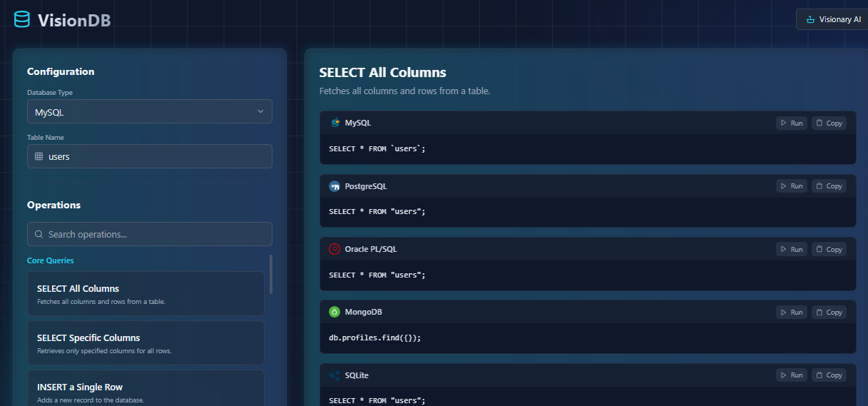Click the MongoDB green leaf icon
Viewport: 868px width, 406px height.
[x=335, y=312]
